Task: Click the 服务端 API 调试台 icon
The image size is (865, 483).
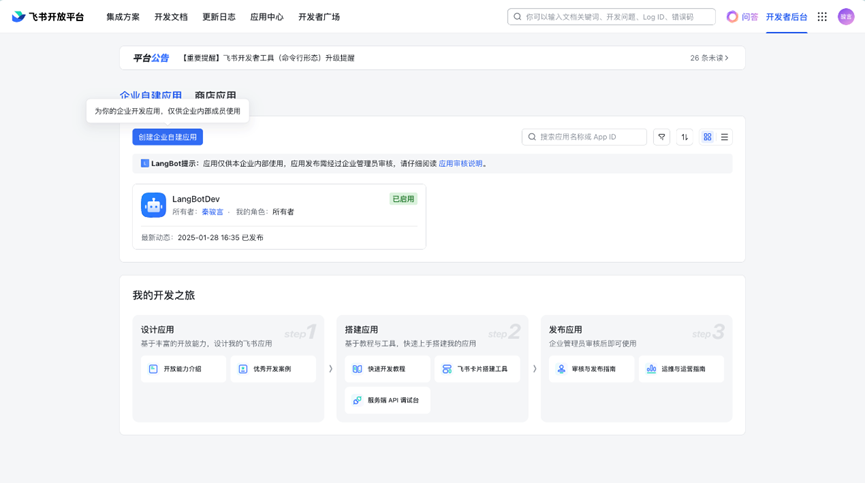Action: coord(357,400)
